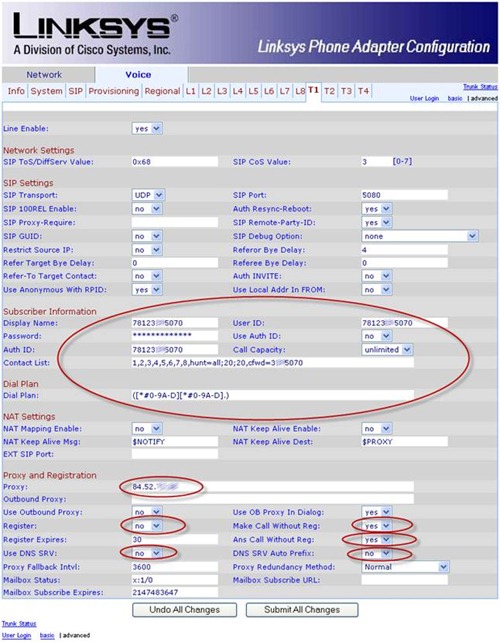Open the DNS SRV Auto Prefix dropdown
The height and width of the screenshot is (642, 500).
coord(377,554)
